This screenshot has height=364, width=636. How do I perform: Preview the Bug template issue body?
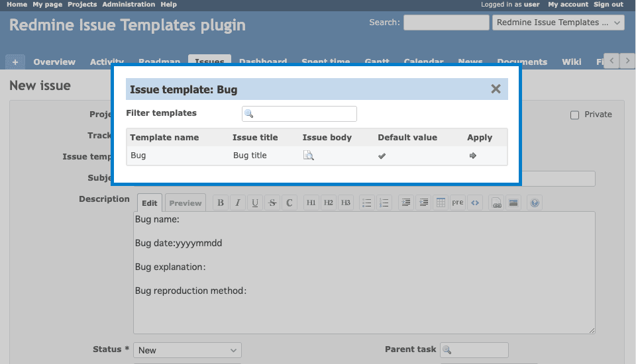(x=308, y=156)
